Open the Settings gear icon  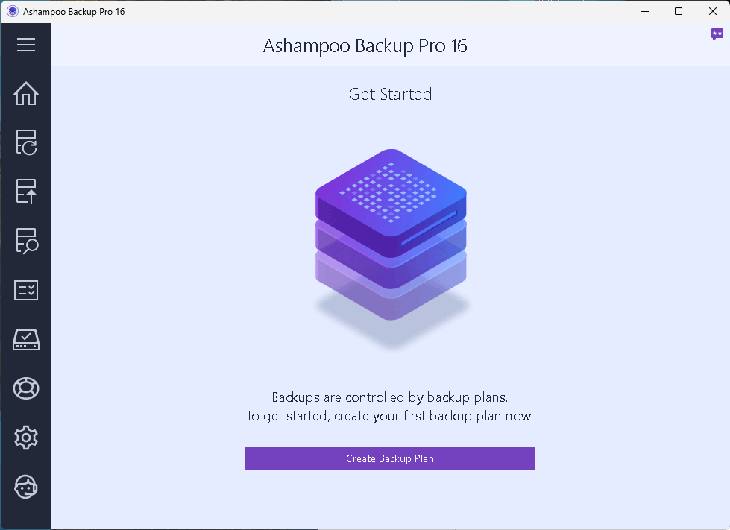coord(26,437)
